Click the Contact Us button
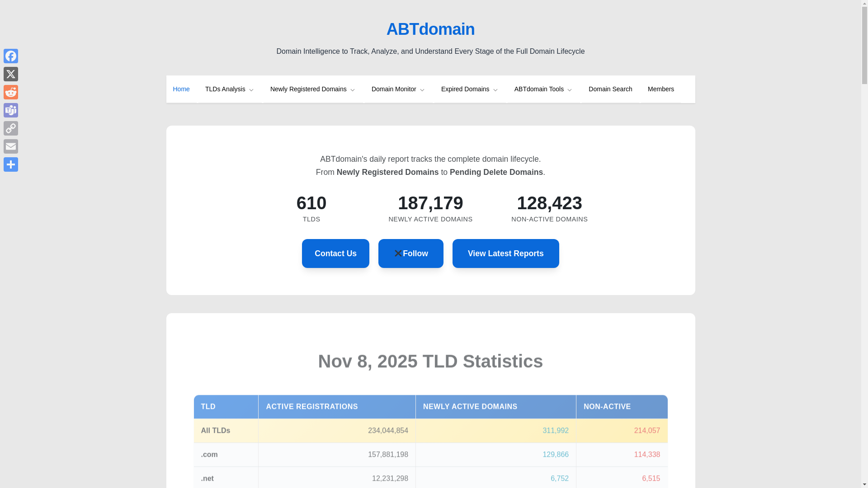 click(335, 253)
